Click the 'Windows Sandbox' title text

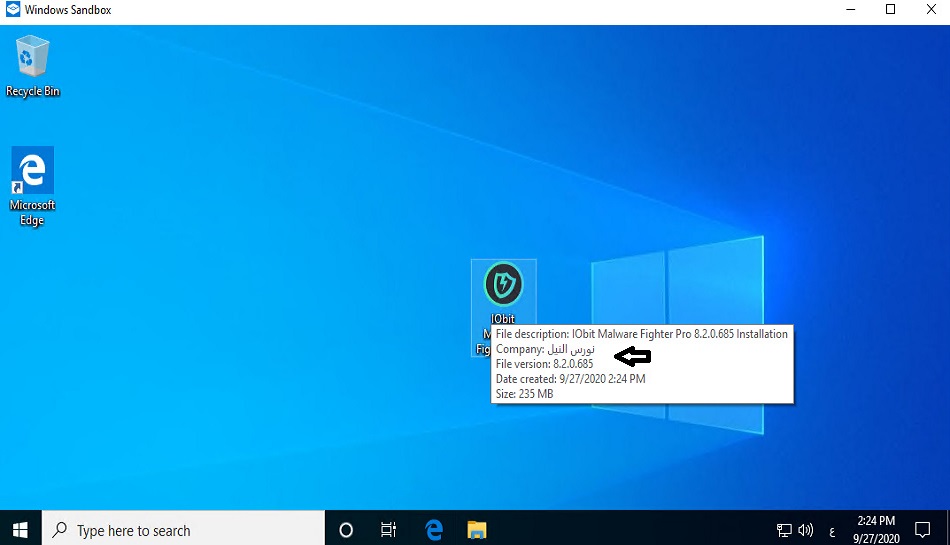(x=68, y=11)
